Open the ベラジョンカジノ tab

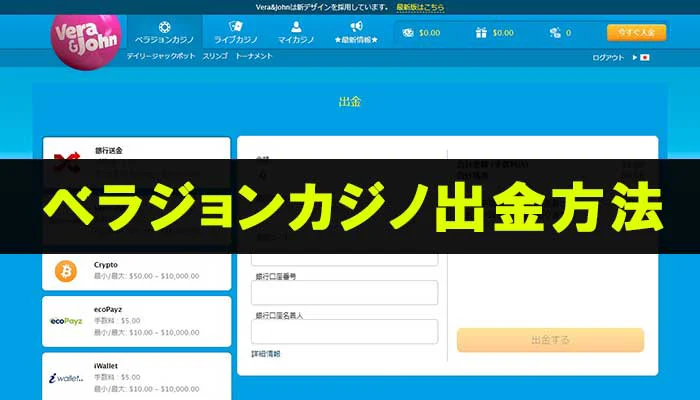pos(163,33)
